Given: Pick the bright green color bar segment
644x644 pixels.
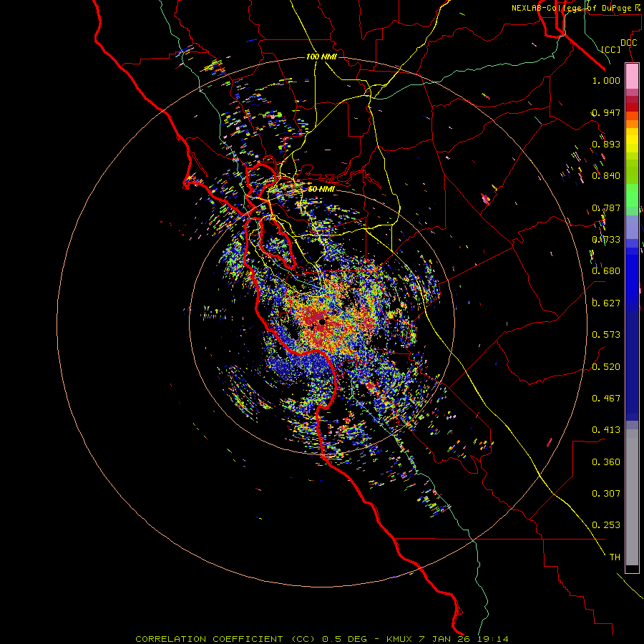Looking at the screenshot, I should point(632,195).
